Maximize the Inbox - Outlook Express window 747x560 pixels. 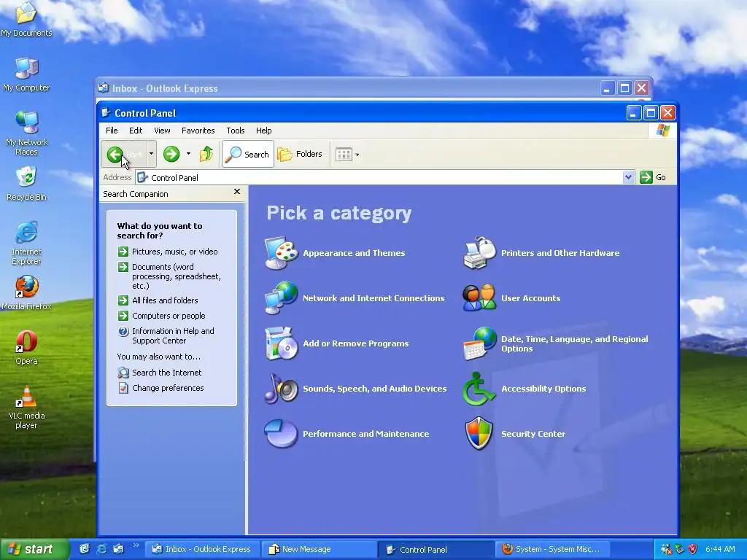(x=624, y=88)
